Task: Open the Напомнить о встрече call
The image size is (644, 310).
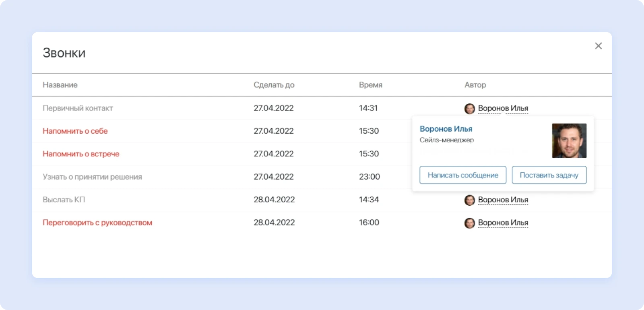Action: pos(81,154)
